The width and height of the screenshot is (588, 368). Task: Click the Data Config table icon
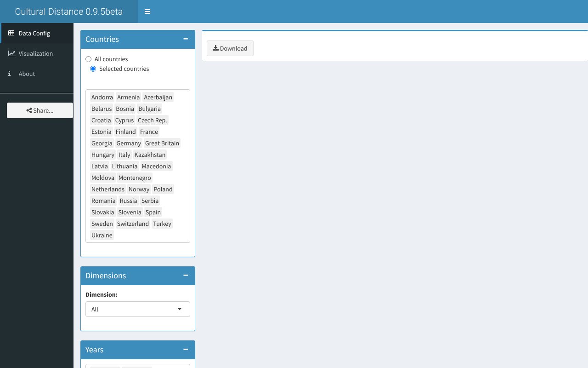(11, 33)
